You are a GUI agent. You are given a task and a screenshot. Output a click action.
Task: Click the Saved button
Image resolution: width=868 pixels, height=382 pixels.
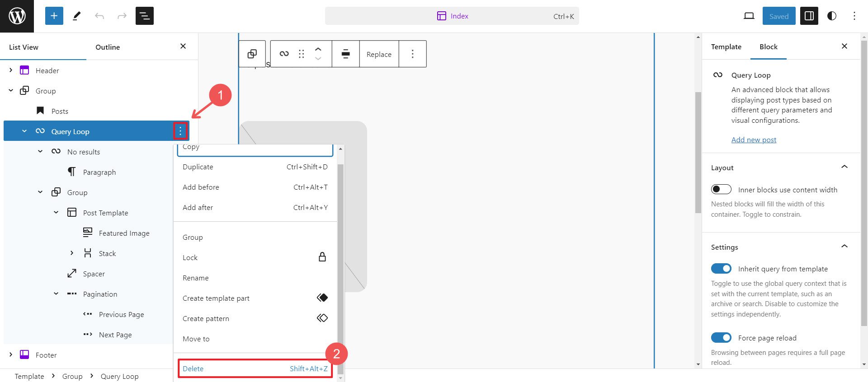[779, 16]
